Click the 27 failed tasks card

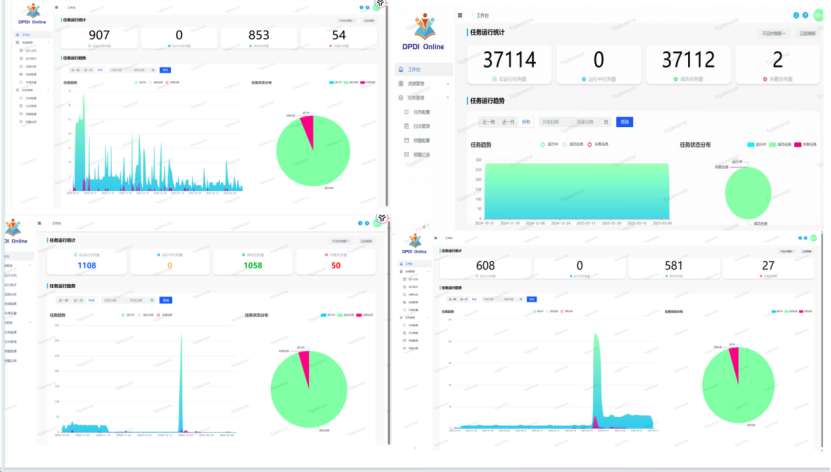pyautogui.click(x=768, y=267)
